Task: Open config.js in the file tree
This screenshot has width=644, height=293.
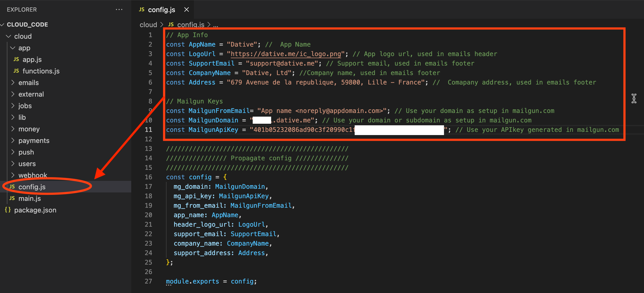Action: (32, 187)
